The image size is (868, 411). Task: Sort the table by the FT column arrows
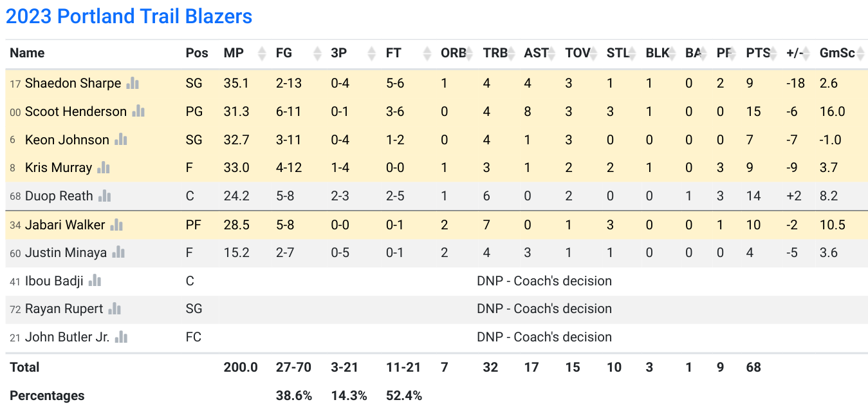pos(425,53)
